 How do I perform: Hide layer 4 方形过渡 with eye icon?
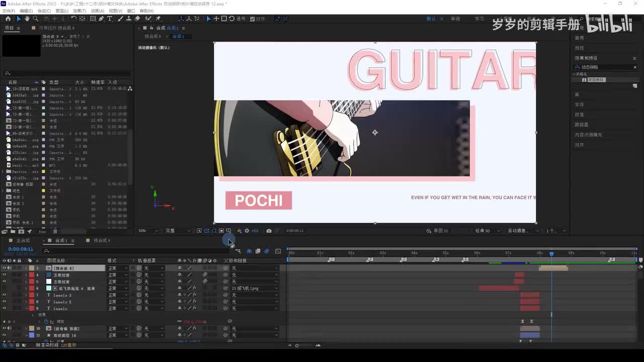5,275
